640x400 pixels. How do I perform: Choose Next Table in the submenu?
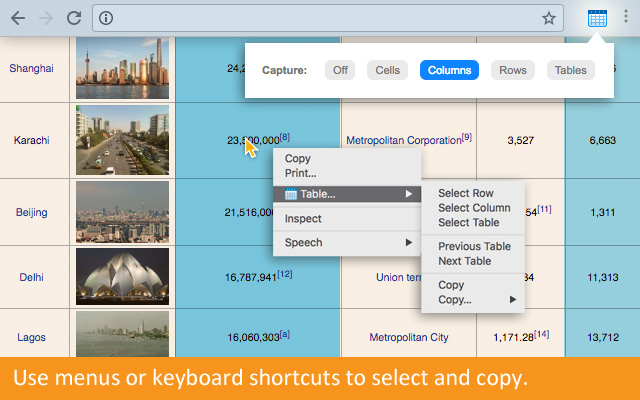tap(464, 261)
